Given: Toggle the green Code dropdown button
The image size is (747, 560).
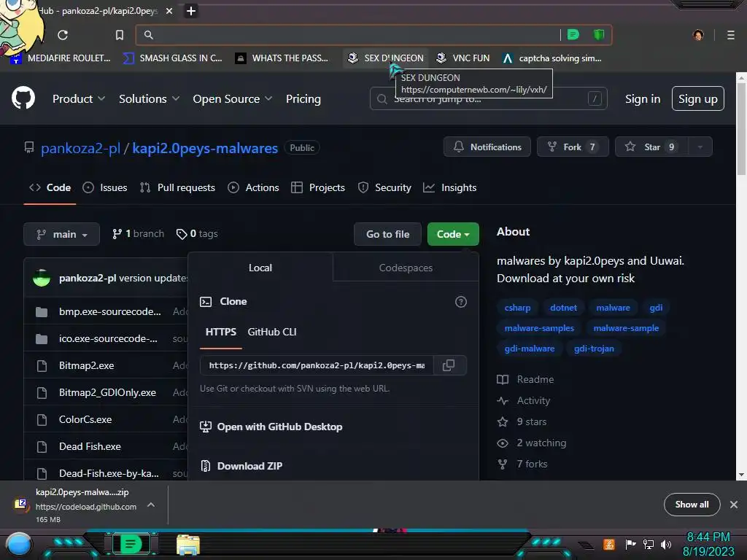Looking at the screenshot, I should coord(452,234).
